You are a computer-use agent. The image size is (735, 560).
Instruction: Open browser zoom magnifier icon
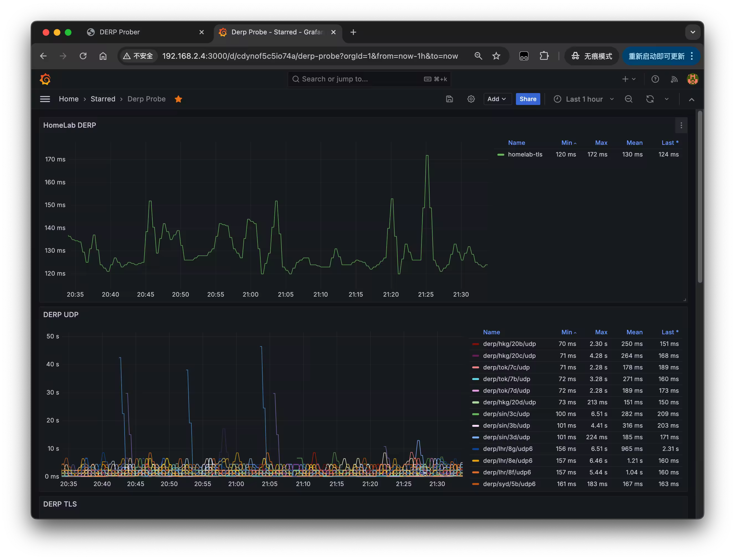coord(478,56)
